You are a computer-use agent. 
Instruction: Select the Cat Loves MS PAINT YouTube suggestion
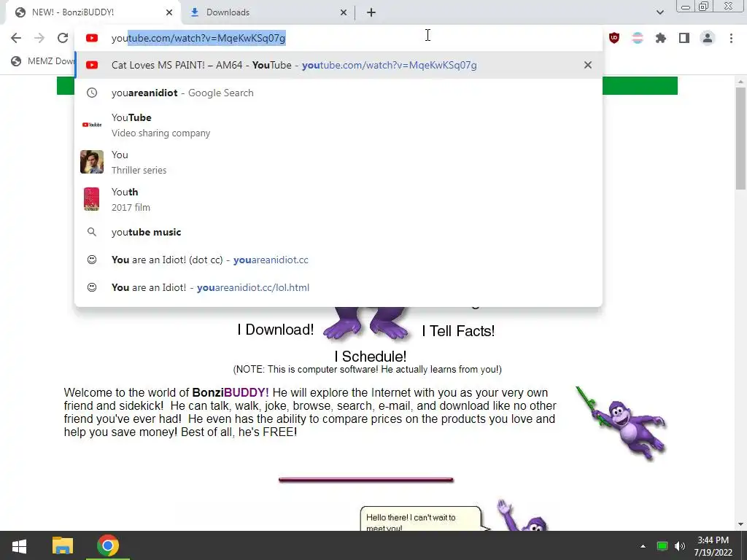pos(338,65)
